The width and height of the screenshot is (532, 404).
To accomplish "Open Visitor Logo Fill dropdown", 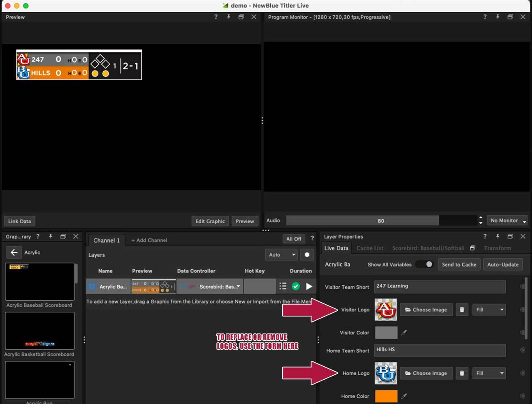I will pyautogui.click(x=489, y=310).
